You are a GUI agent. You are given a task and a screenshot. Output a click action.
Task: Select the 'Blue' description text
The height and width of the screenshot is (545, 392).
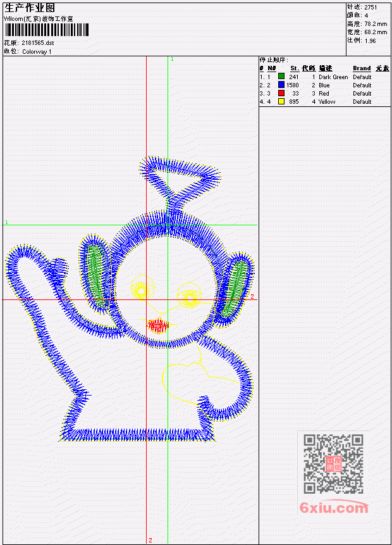coord(324,85)
